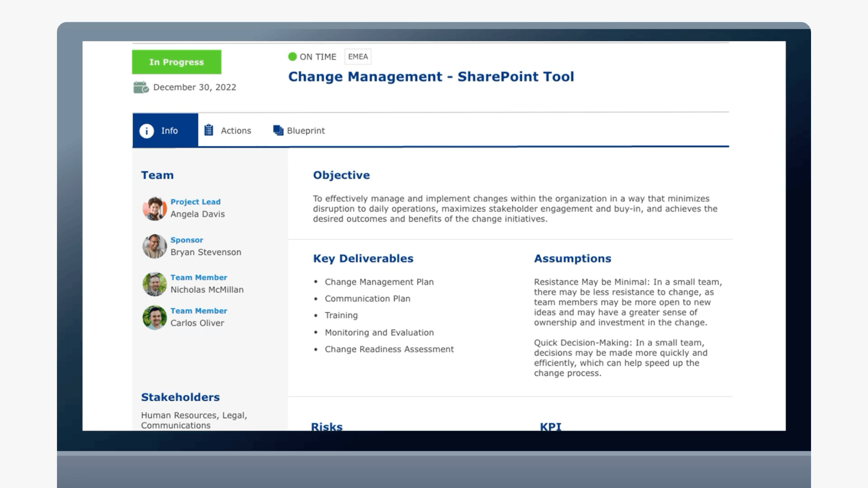Click the calendar icon beside December 30, 2022
This screenshot has width=868, height=488.
[x=141, y=87]
